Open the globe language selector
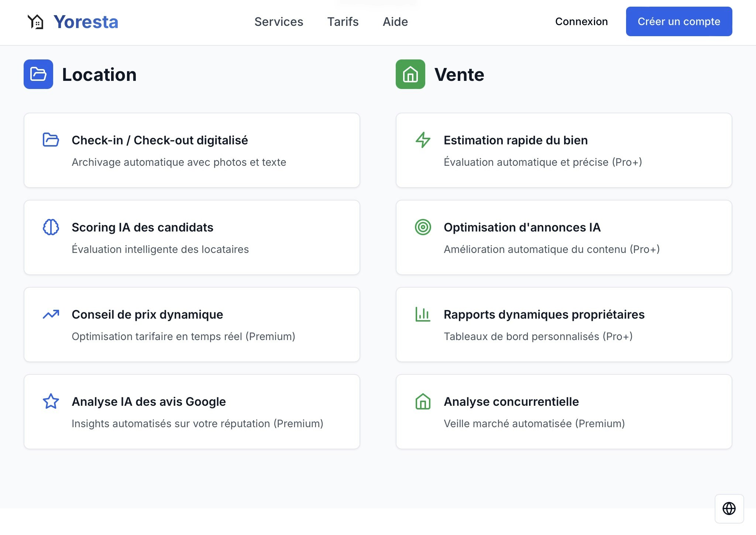Screen dimensions: 756x535 click(729, 509)
